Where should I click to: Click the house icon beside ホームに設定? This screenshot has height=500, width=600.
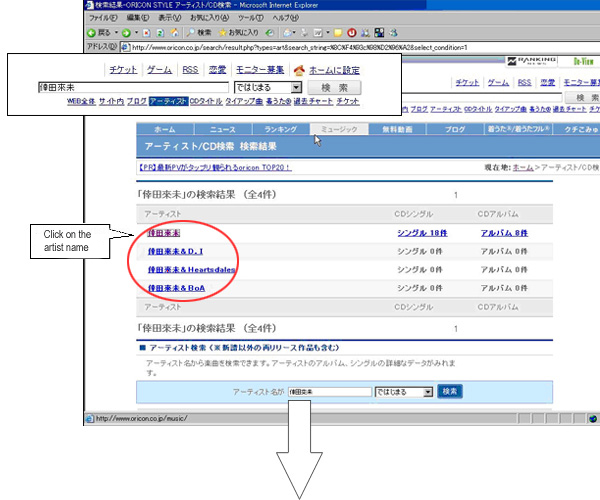(299, 70)
